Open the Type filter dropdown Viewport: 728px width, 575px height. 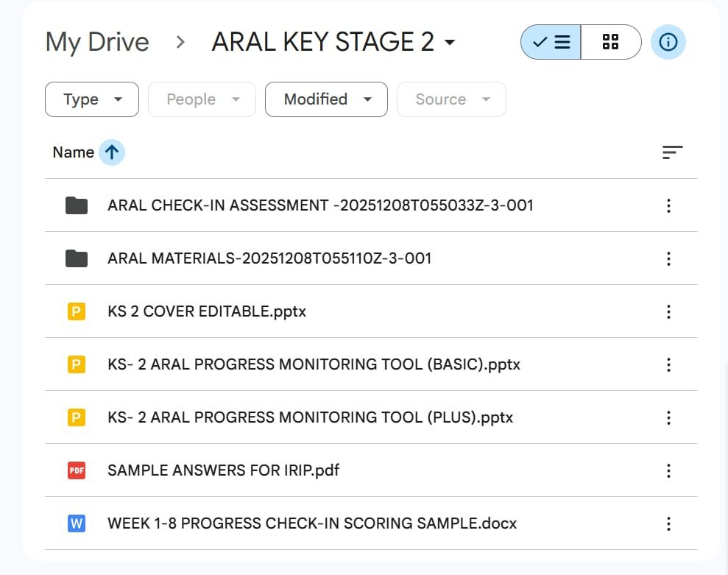[92, 99]
